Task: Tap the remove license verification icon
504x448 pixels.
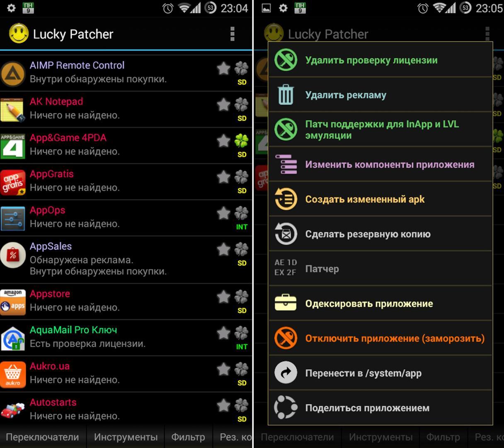Action: (286, 60)
